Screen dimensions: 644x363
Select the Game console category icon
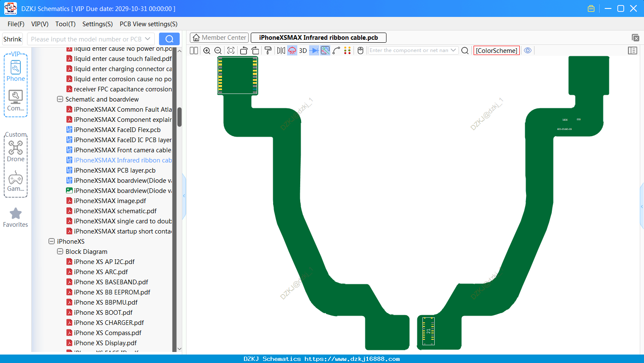point(16,181)
